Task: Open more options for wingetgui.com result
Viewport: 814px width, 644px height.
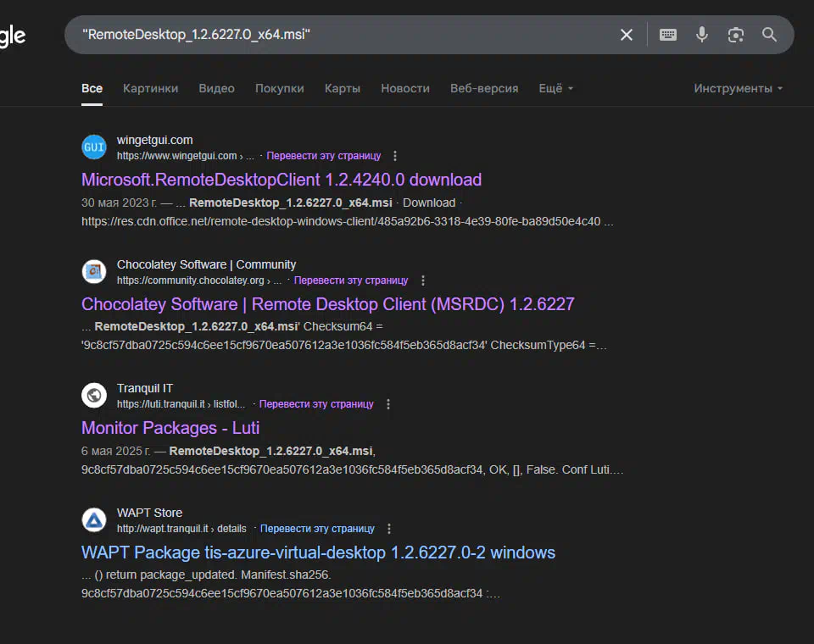Action: [x=395, y=156]
